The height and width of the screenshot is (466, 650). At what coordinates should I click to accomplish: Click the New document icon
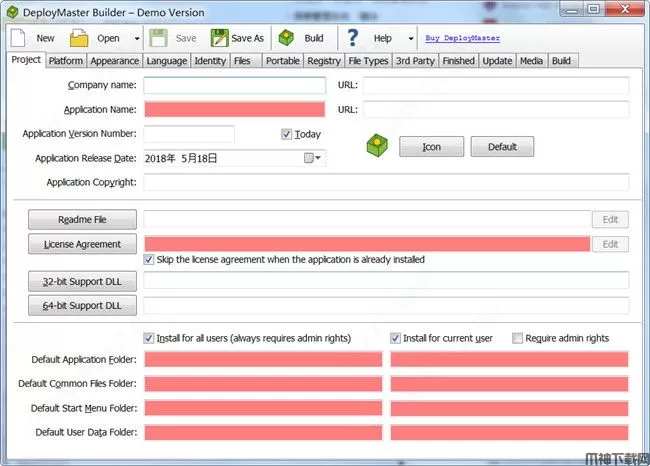(18, 38)
